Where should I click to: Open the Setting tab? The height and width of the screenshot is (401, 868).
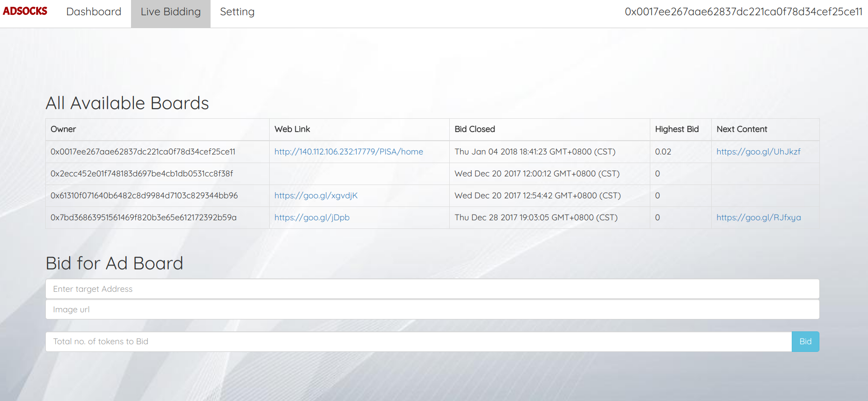pyautogui.click(x=237, y=12)
